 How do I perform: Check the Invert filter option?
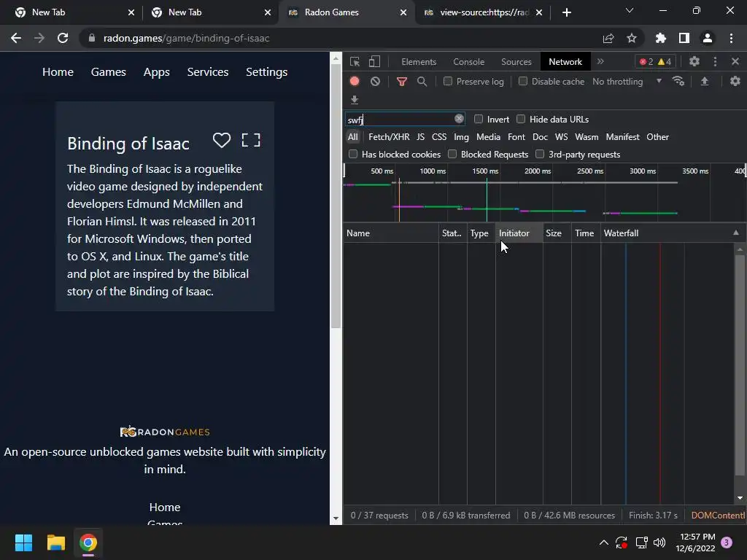tap(479, 119)
